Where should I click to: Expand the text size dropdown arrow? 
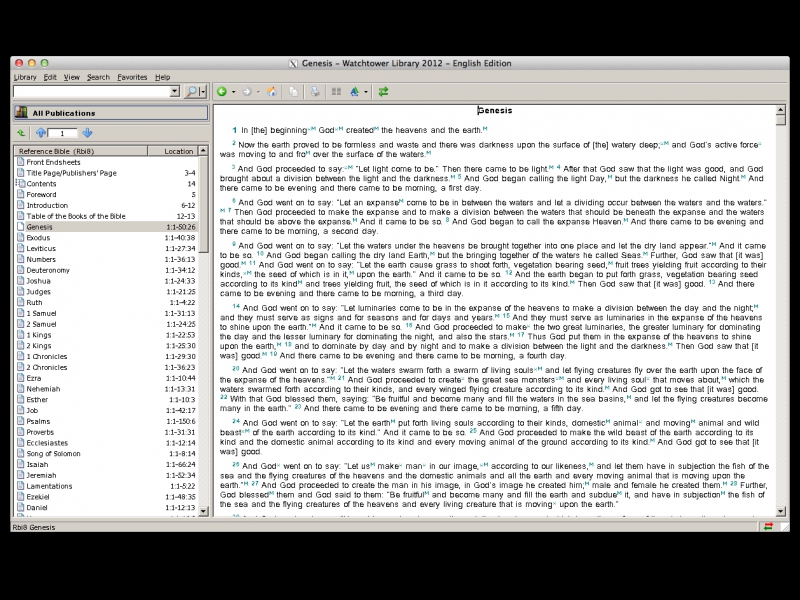pos(366,92)
